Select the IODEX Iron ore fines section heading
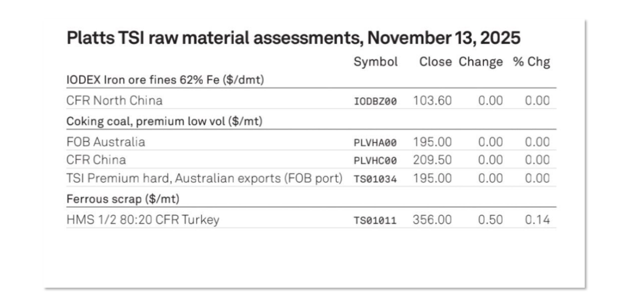The height and width of the screenshot is (302, 644). [165, 80]
